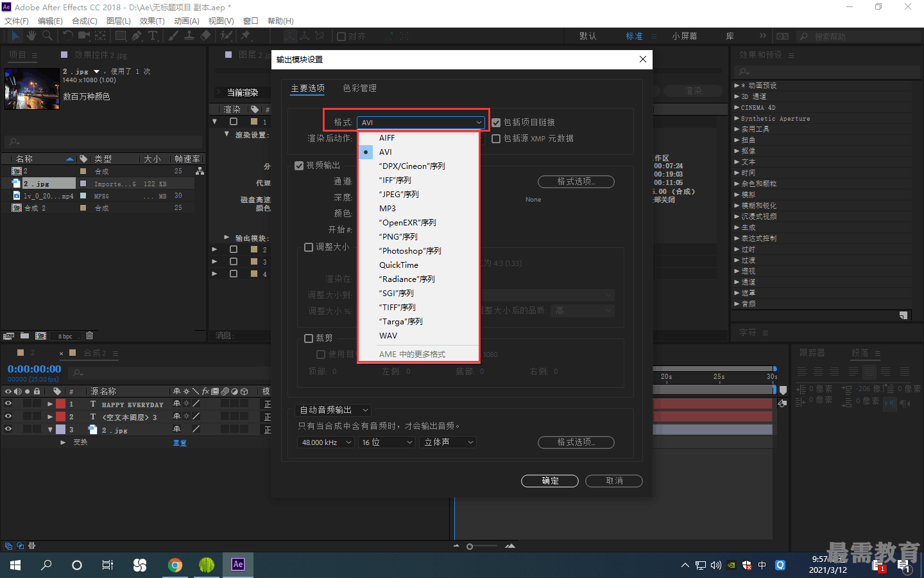Select the Eraser tool

click(x=205, y=36)
